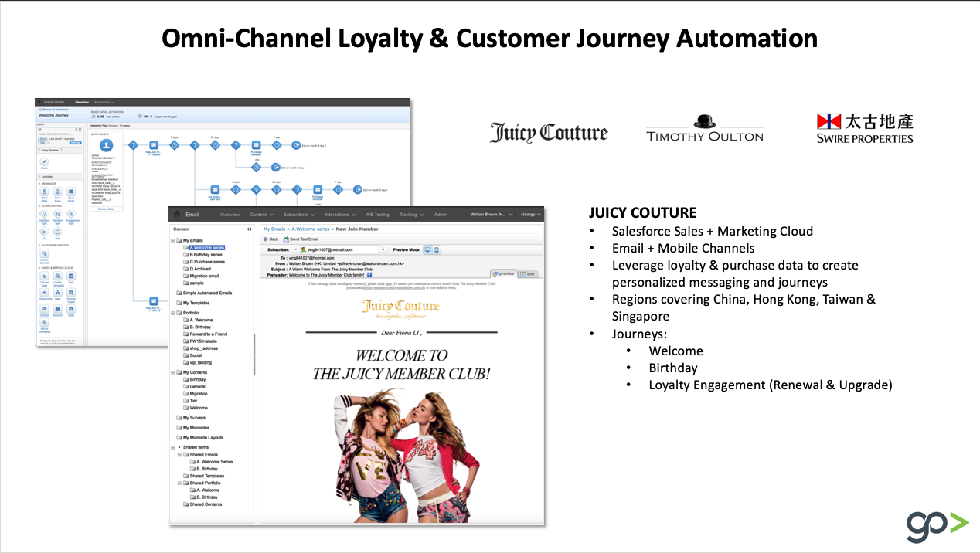Click the 'here' link in email body
980x553 pixels.
coord(389,284)
